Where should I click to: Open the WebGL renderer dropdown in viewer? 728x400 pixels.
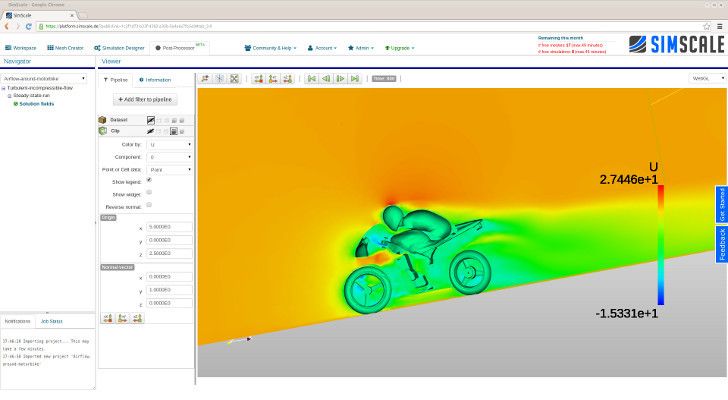tap(707, 78)
